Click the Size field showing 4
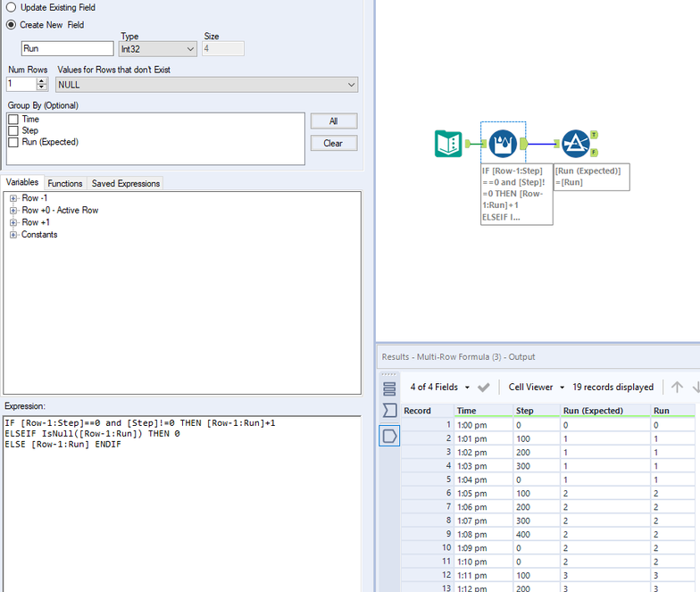Image resolution: width=700 pixels, height=592 pixels. pyautogui.click(x=223, y=48)
